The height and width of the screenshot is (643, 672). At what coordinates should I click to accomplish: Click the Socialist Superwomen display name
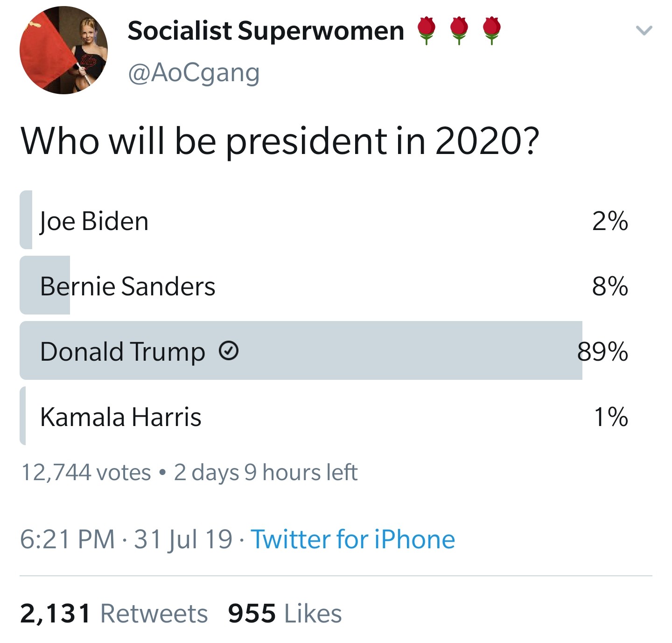coord(266,31)
